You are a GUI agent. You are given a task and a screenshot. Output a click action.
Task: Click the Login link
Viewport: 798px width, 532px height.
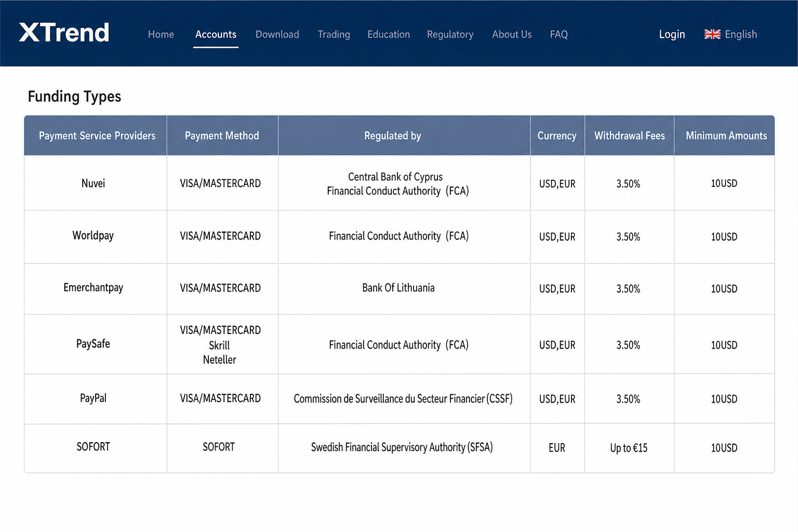pos(672,34)
